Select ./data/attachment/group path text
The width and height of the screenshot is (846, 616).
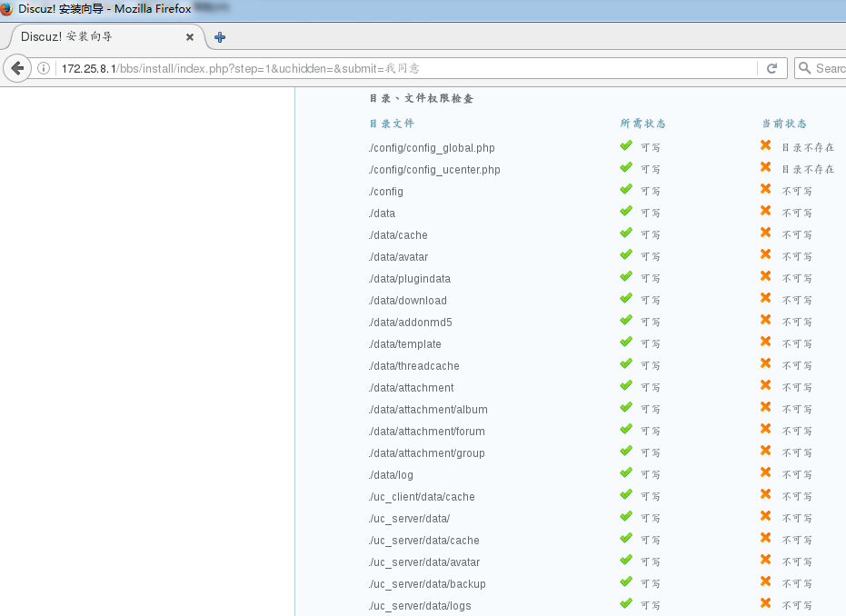coord(427,453)
